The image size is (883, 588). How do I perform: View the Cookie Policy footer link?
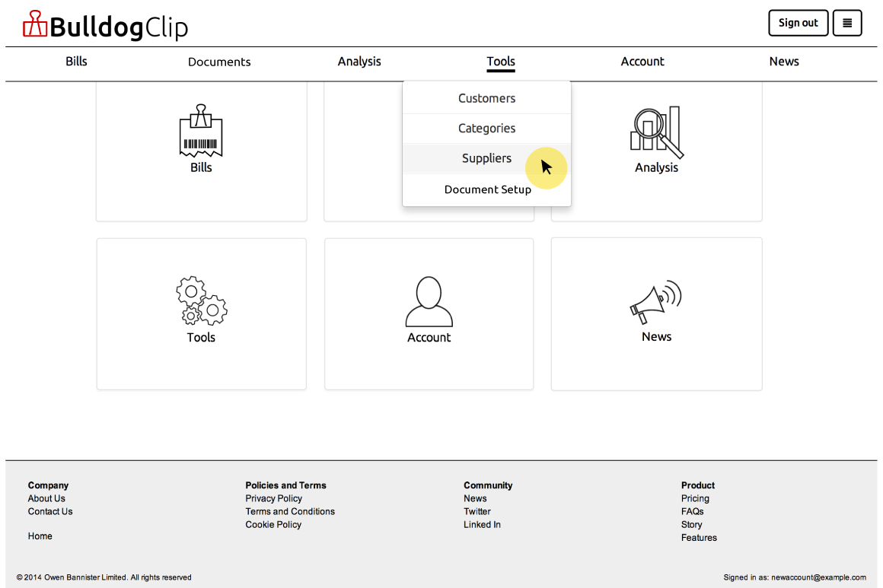click(x=273, y=524)
